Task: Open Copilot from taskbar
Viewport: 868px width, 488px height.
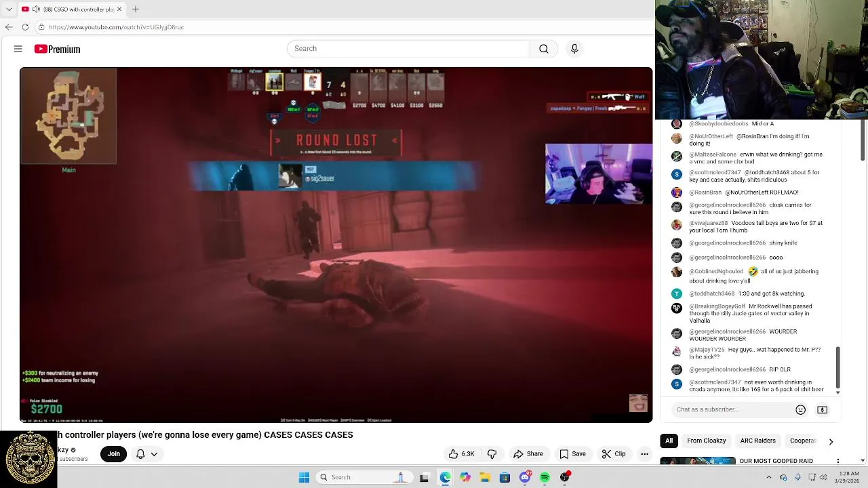Action: (465, 477)
